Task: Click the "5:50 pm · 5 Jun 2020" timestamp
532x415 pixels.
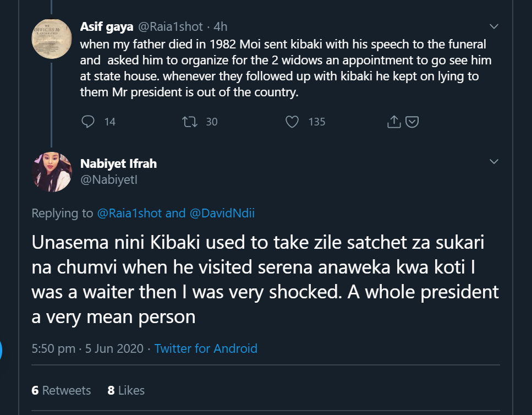Action: (x=87, y=348)
